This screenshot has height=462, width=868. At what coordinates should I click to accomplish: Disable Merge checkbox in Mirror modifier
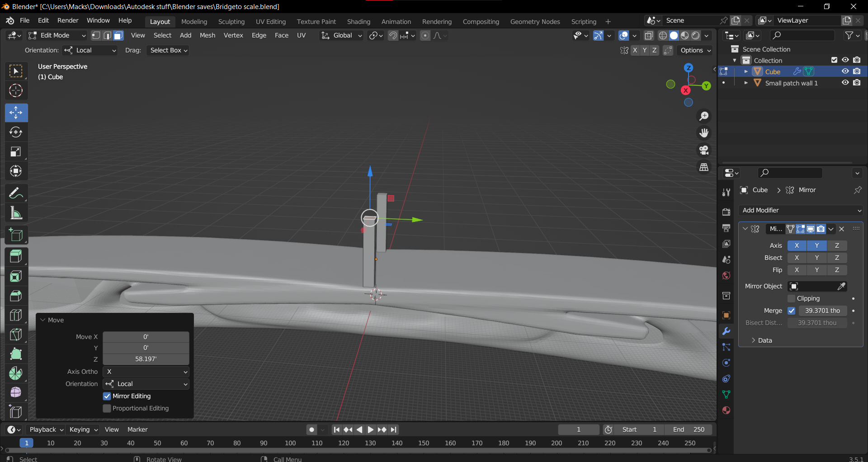pos(791,311)
